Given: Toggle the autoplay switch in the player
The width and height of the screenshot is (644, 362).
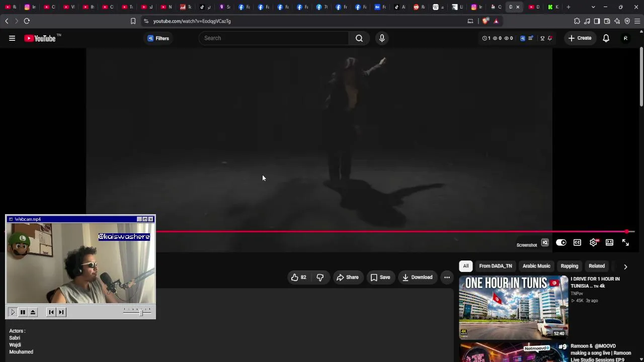Looking at the screenshot, I should click(x=561, y=243).
